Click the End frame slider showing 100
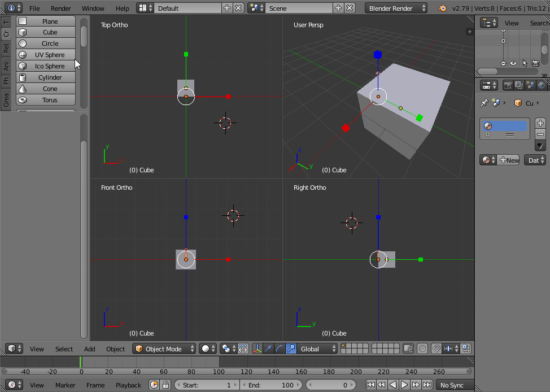The image size is (550, 392). (272, 385)
